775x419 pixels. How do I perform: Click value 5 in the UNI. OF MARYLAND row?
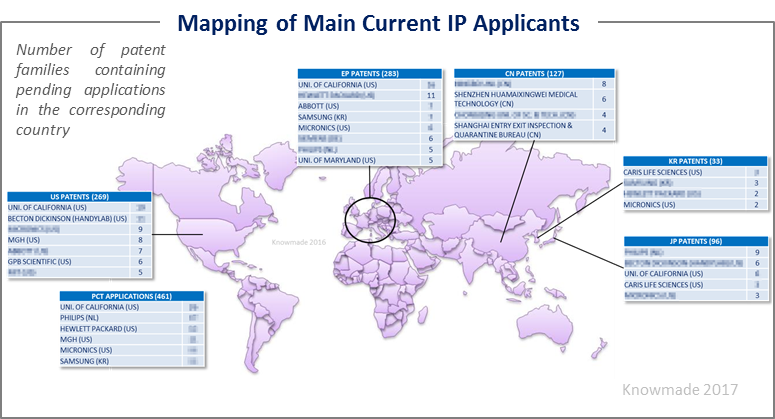click(x=431, y=161)
